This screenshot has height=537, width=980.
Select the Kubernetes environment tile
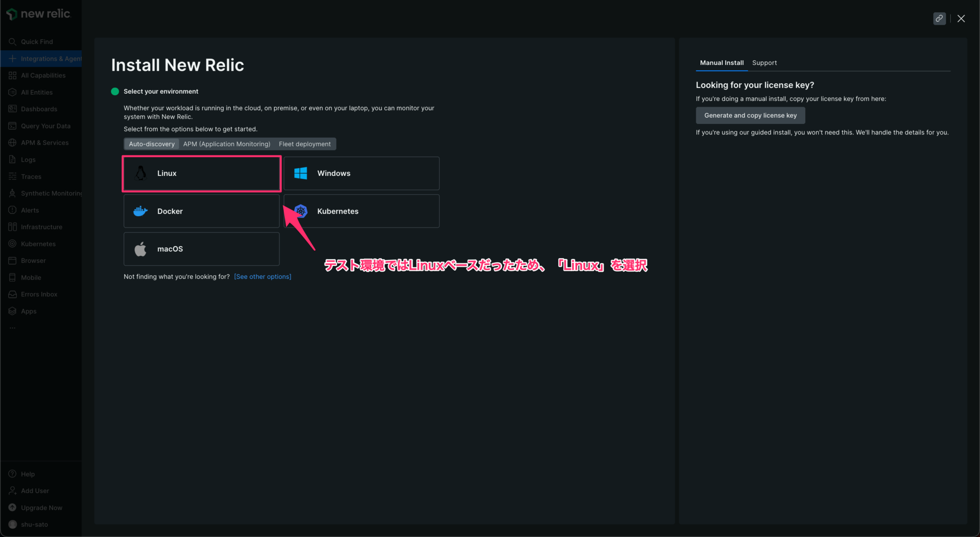(x=361, y=211)
